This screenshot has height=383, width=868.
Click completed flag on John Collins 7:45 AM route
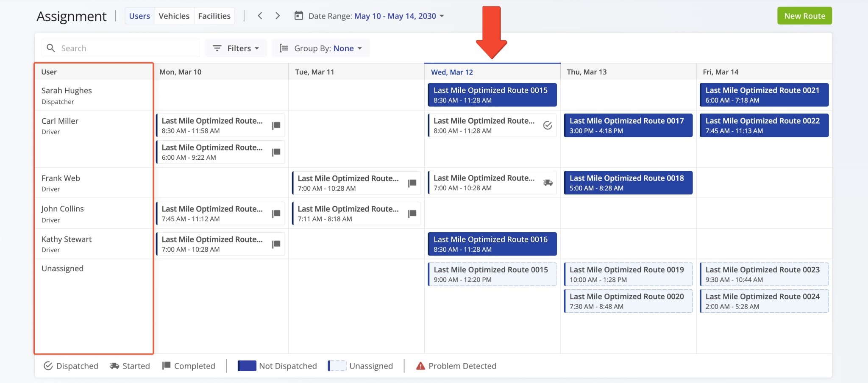276,214
